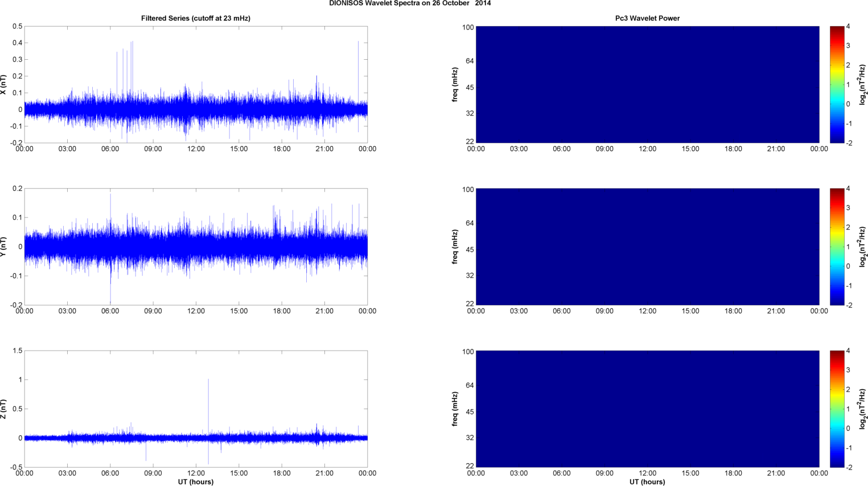Screen dimensions: 868x486
Task: Select the Z (nT) axis label
Action: click(x=4, y=409)
